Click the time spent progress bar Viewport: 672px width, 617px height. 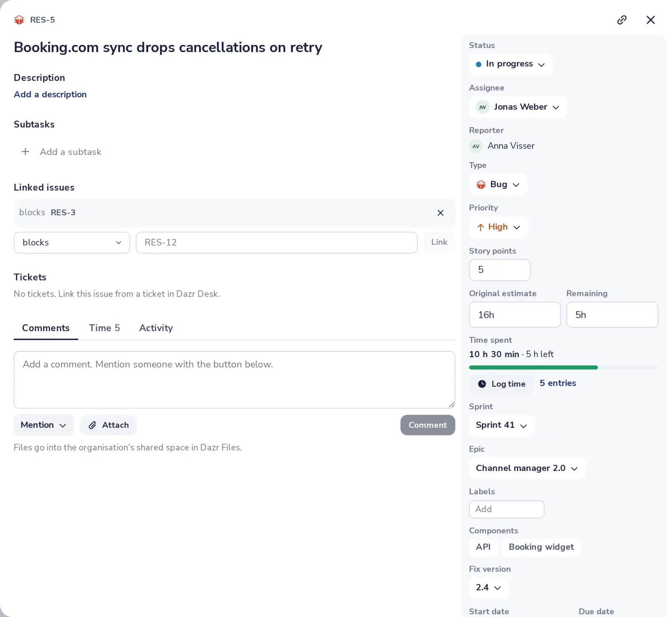pyautogui.click(x=563, y=368)
